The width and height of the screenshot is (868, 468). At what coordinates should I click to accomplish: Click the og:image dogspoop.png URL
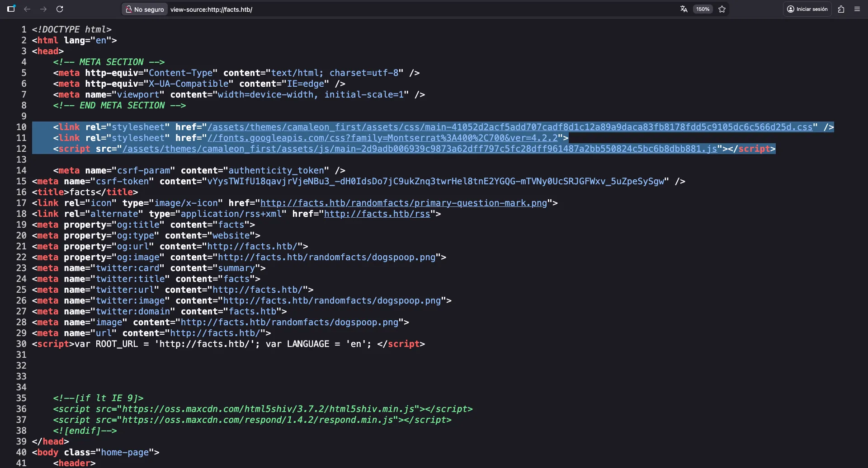[x=327, y=257]
